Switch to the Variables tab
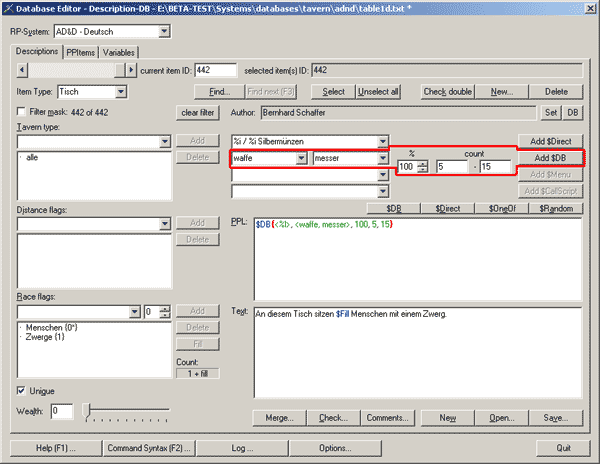Viewport: 600px width, 464px height. [x=119, y=52]
